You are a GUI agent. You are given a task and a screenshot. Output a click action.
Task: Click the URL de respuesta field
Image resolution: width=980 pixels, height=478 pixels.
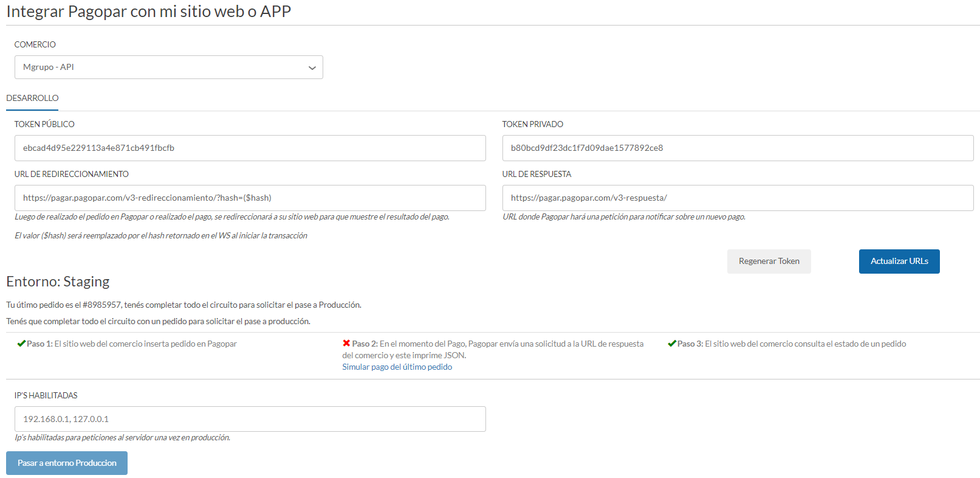738,198
